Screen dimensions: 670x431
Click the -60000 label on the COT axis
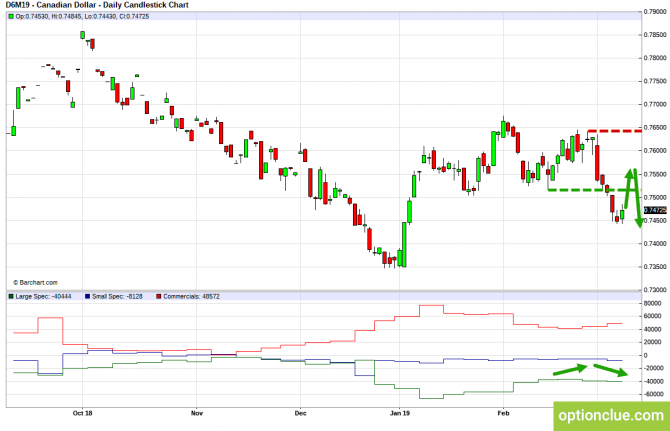pos(653,394)
